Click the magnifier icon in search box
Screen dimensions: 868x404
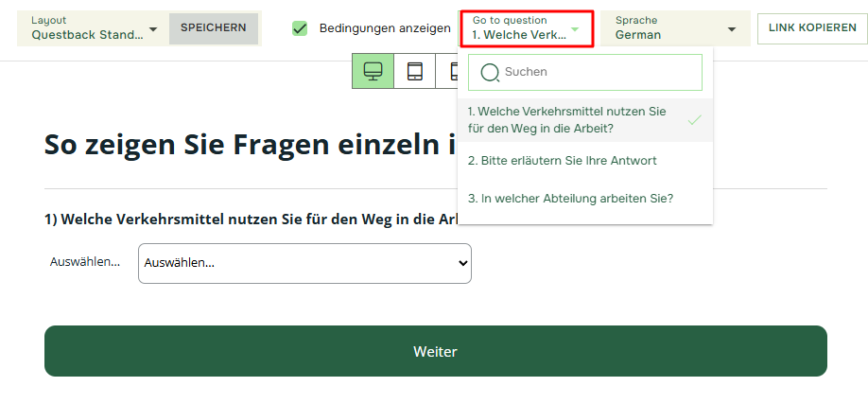tap(490, 72)
